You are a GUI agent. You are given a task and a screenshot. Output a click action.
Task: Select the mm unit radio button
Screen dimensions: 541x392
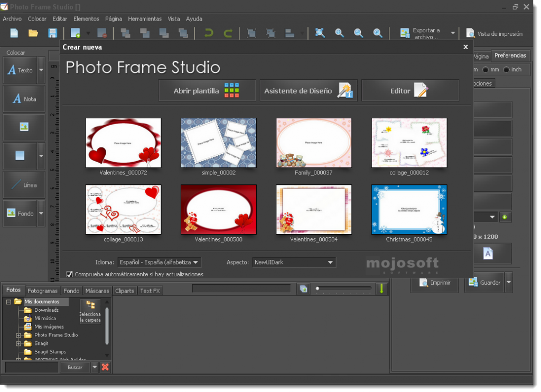pos(486,70)
